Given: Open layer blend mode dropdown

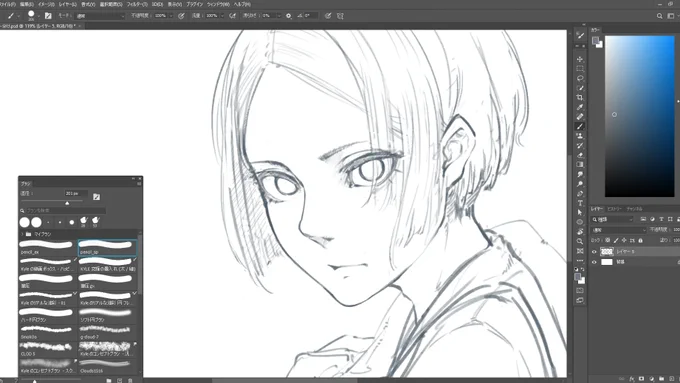Looking at the screenshot, I should [619, 230].
